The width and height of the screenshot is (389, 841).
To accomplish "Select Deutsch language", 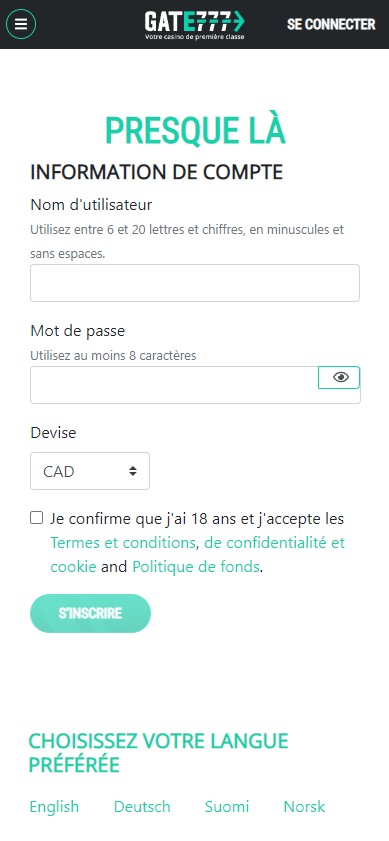I will point(142,807).
